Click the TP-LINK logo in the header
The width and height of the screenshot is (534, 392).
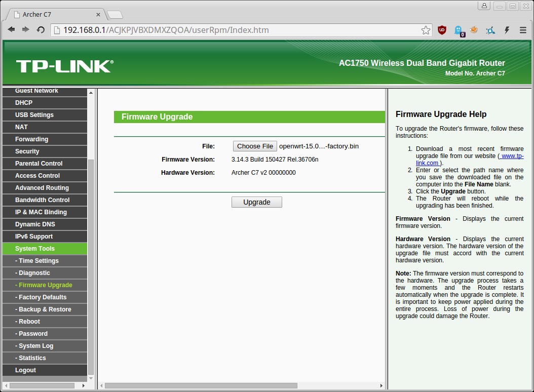tap(65, 66)
